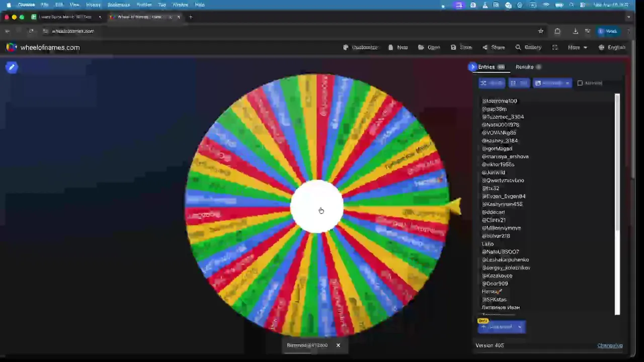This screenshot has width=644, height=362.
Task: Share the wheel
Action: (x=494, y=47)
